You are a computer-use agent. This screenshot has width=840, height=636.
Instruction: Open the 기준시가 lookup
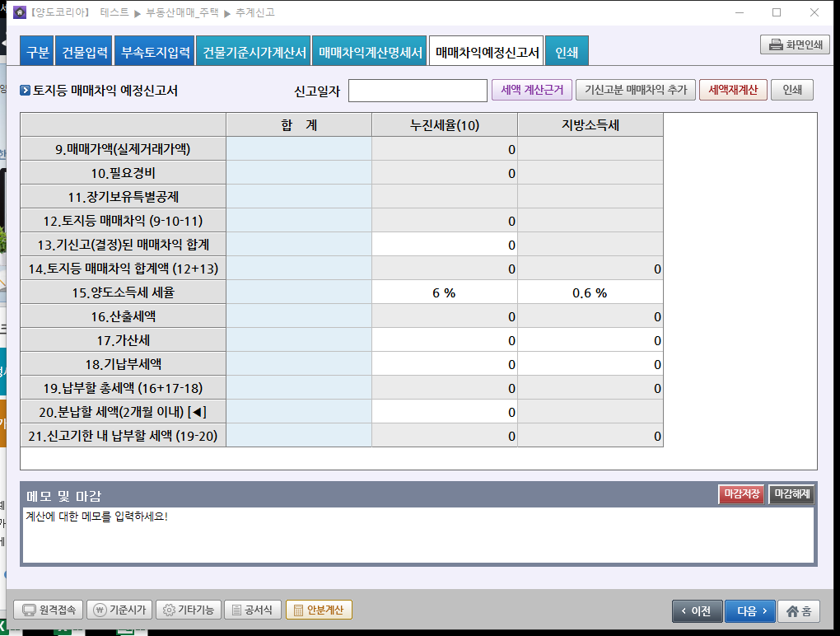pyautogui.click(x=119, y=610)
